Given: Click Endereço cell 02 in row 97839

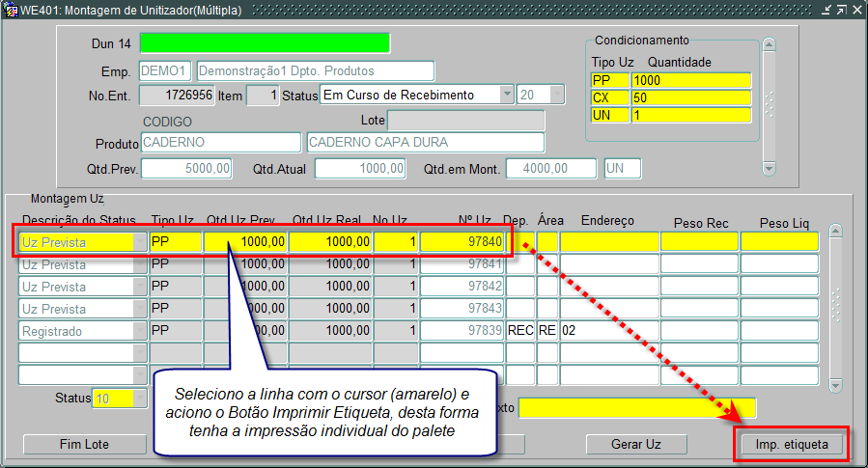Looking at the screenshot, I should [609, 331].
